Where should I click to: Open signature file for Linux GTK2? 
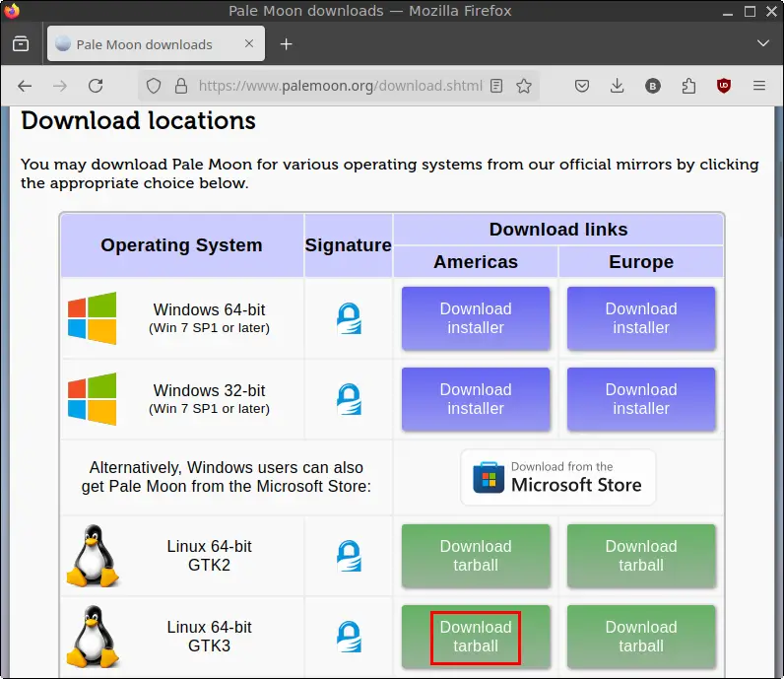pos(349,556)
